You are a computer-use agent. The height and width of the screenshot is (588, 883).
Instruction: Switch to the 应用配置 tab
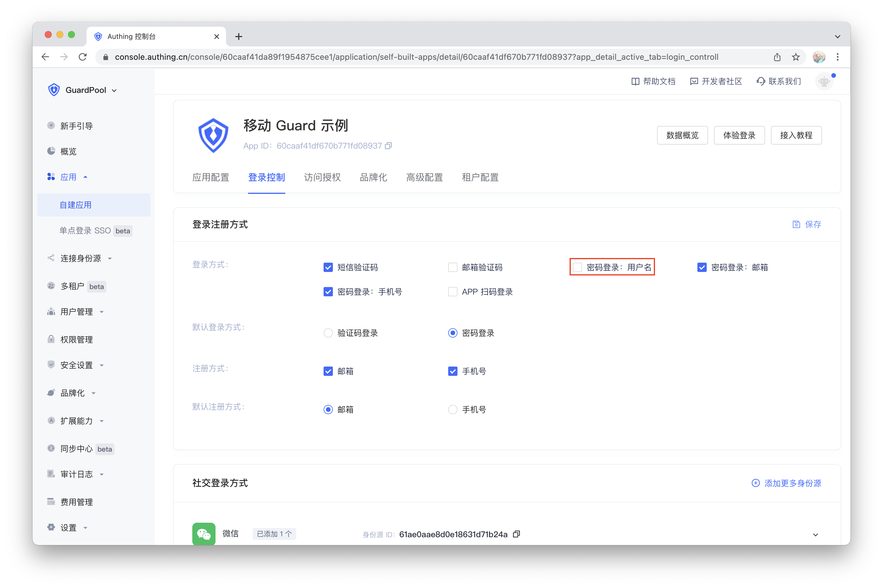pos(211,177)
